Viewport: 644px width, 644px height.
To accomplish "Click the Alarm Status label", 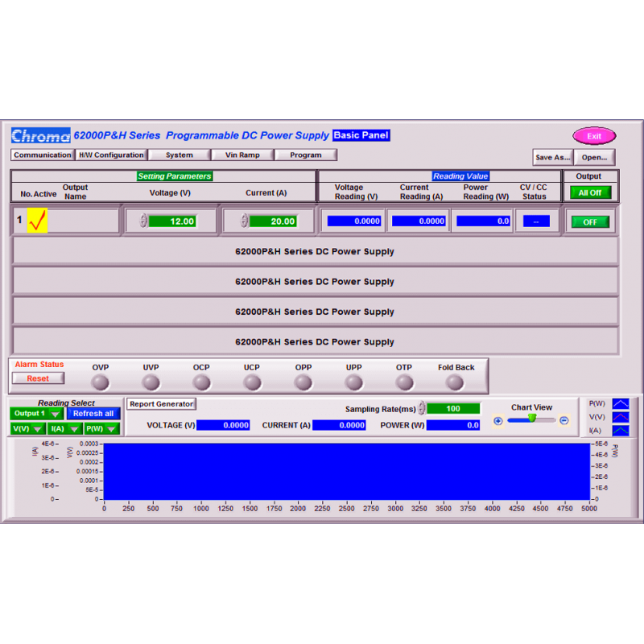I will pos(39,365).
